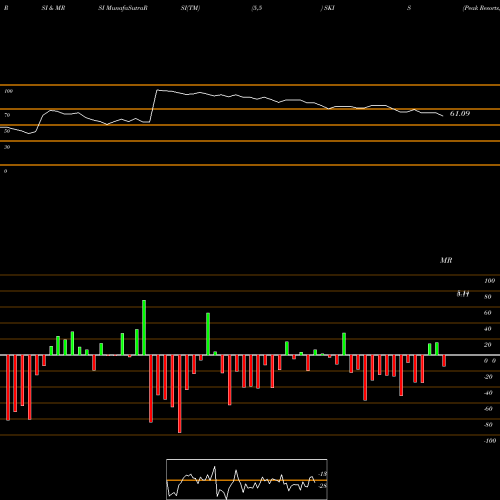Image resolution: width=500 pixels, height=500 pixels.
Task: Click the RSI axis label '100'
Action: tap(9, 91)
